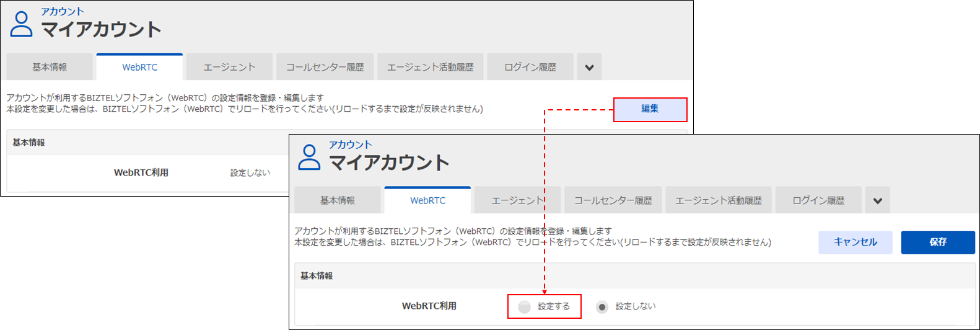Click the アカウント breadcrumb link in the edit-mode window
This screenshot has height=330, width=980.
350,145
